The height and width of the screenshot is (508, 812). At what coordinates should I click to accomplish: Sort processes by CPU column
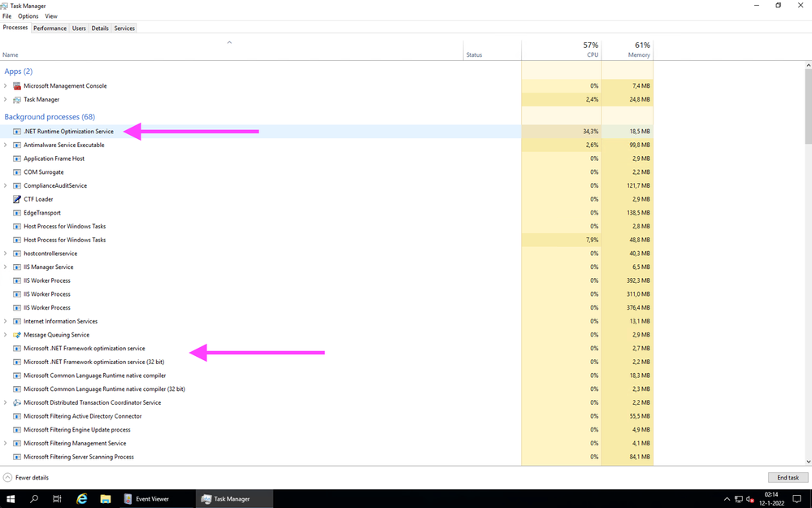(562, 50)
